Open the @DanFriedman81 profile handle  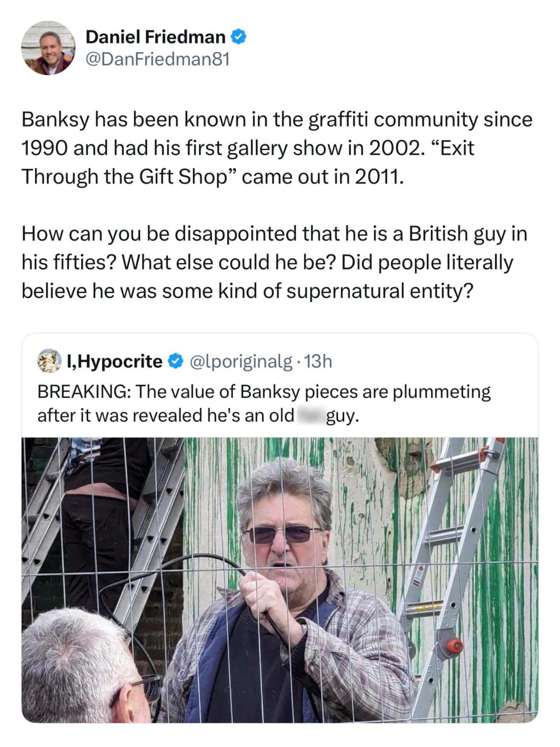pyautogui.click(x=156, y=59)
